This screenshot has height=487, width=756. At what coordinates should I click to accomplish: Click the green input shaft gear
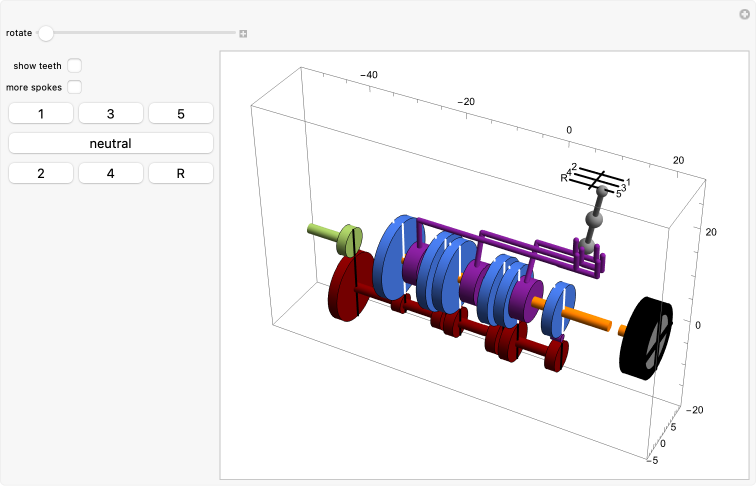pos(349,239)
